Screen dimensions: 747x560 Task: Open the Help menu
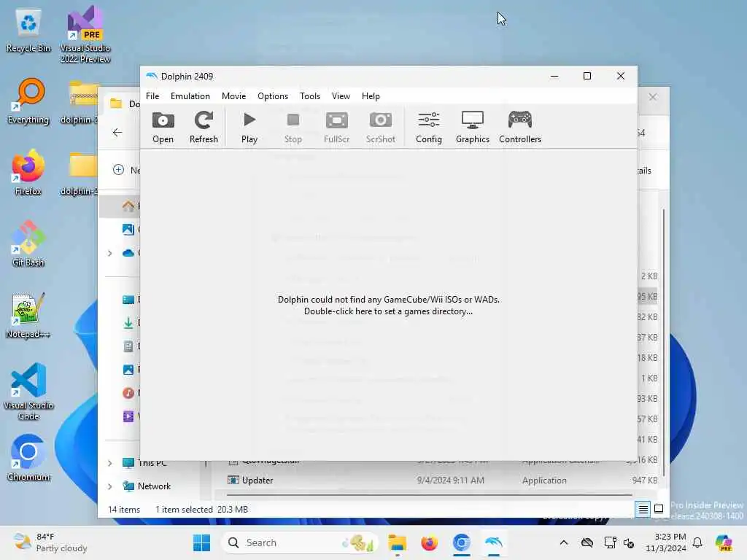point(371,96)
